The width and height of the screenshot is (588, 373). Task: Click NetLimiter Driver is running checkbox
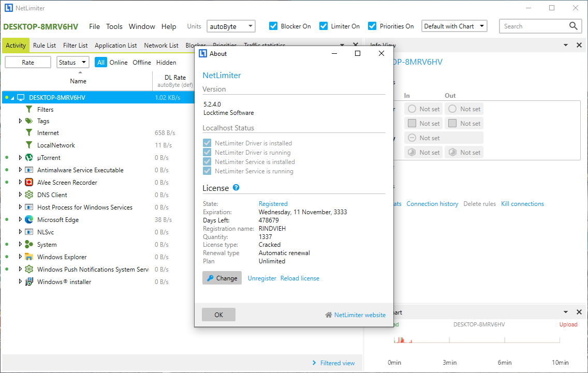207,152
